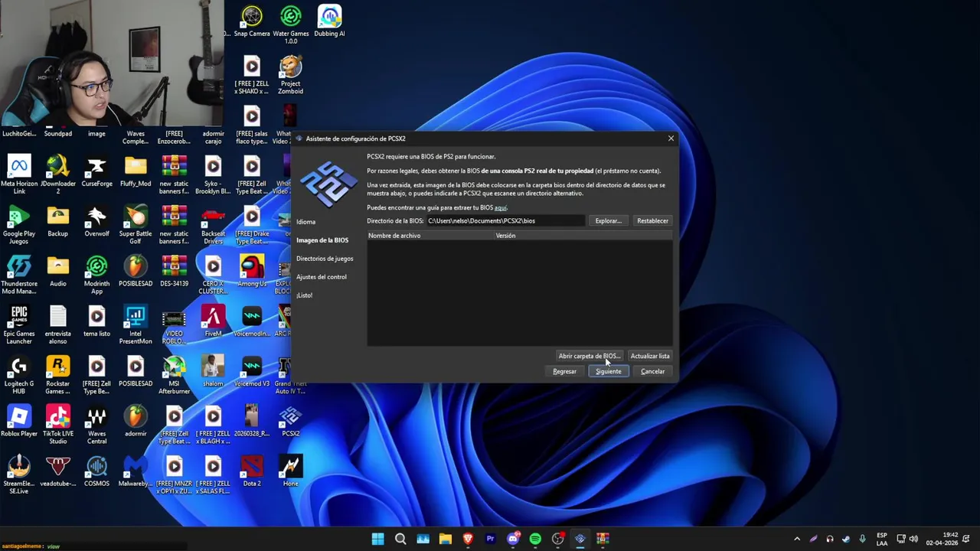Open WinRAR from the taskbar
The image size is (980, 551).
click(x=603, y=539)
